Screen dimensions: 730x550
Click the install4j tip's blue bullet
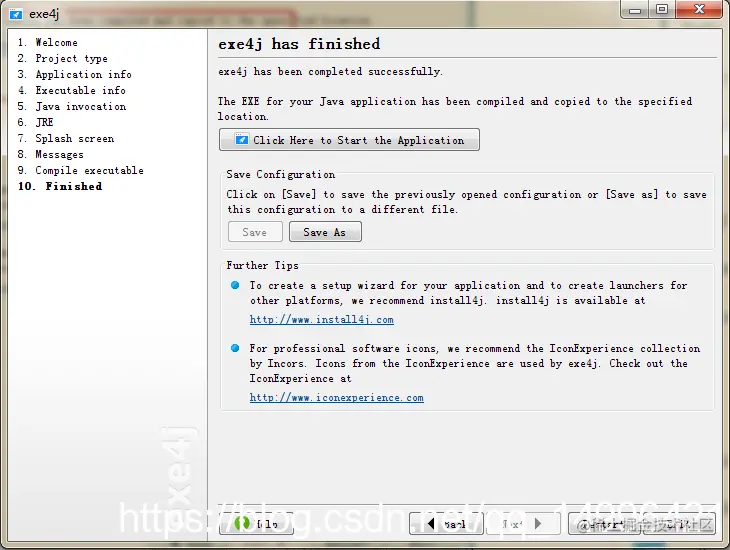(x=235, y=285)
